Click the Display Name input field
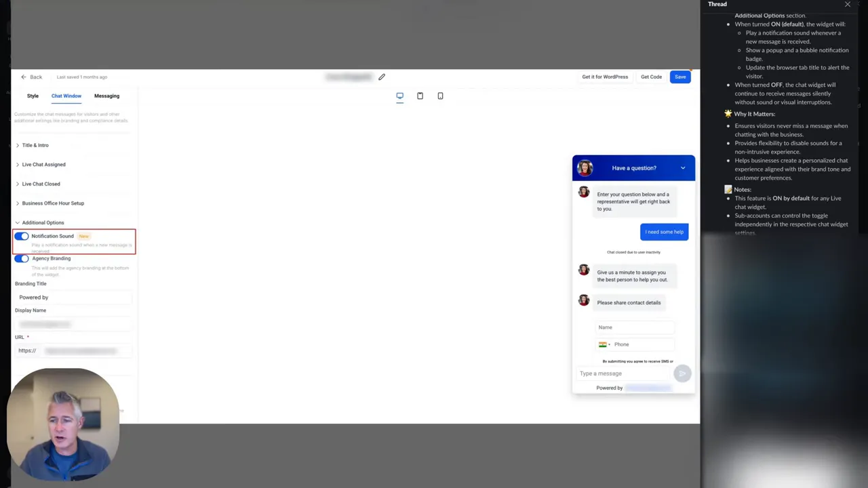The height and width of the screenshot is (488, 868). pyautogui.click(x=73, y=325)
